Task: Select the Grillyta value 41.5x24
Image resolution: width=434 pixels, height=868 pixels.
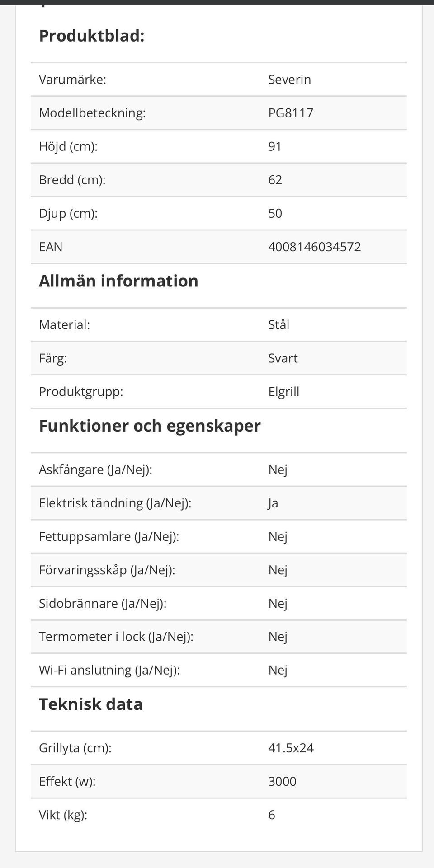Action: tap(291, 748)
